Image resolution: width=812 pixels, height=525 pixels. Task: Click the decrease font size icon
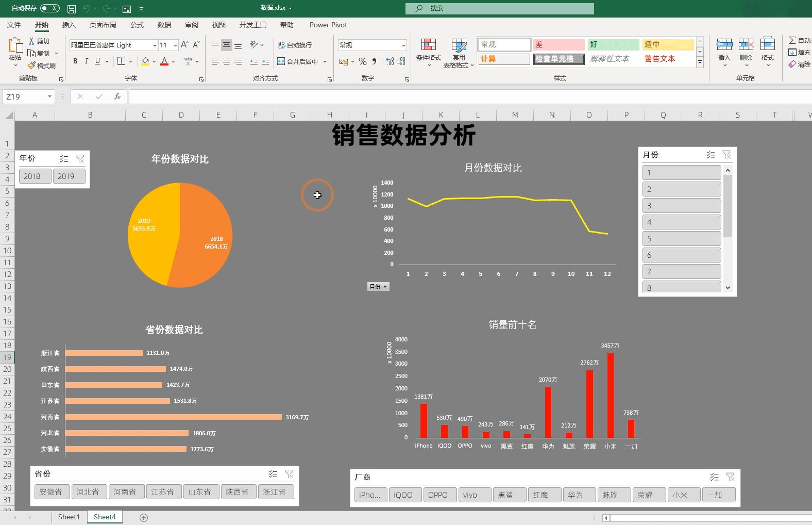tap(196, 45)
